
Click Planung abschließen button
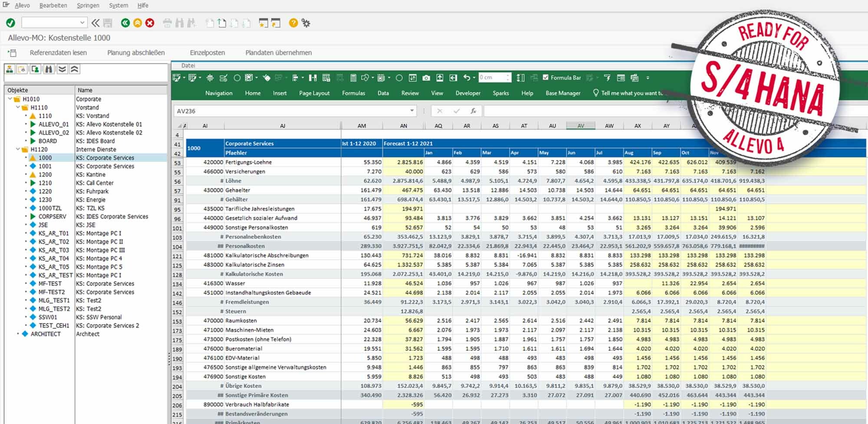coord(136,52)
